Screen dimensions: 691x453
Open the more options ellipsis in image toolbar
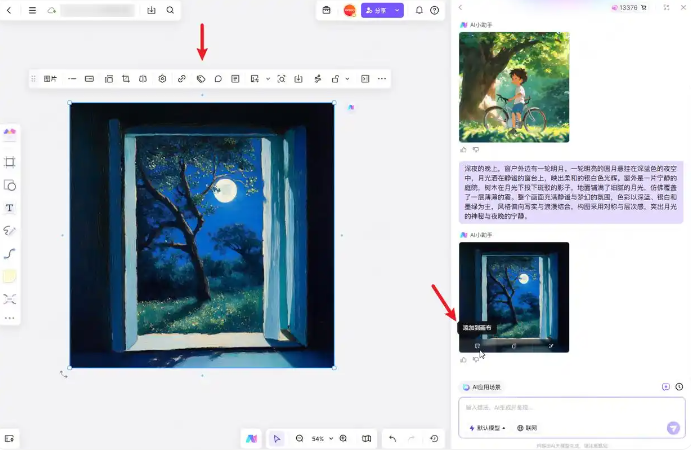[382, 78]
